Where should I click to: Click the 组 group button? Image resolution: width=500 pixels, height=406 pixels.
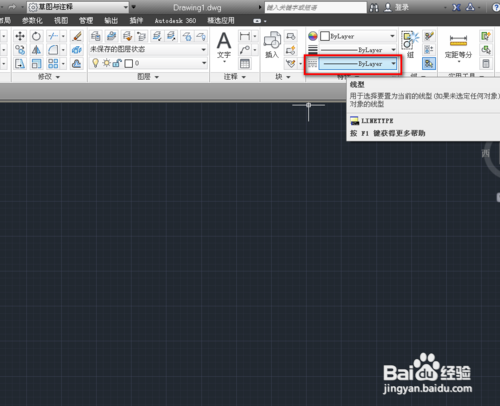coord(410,45)
